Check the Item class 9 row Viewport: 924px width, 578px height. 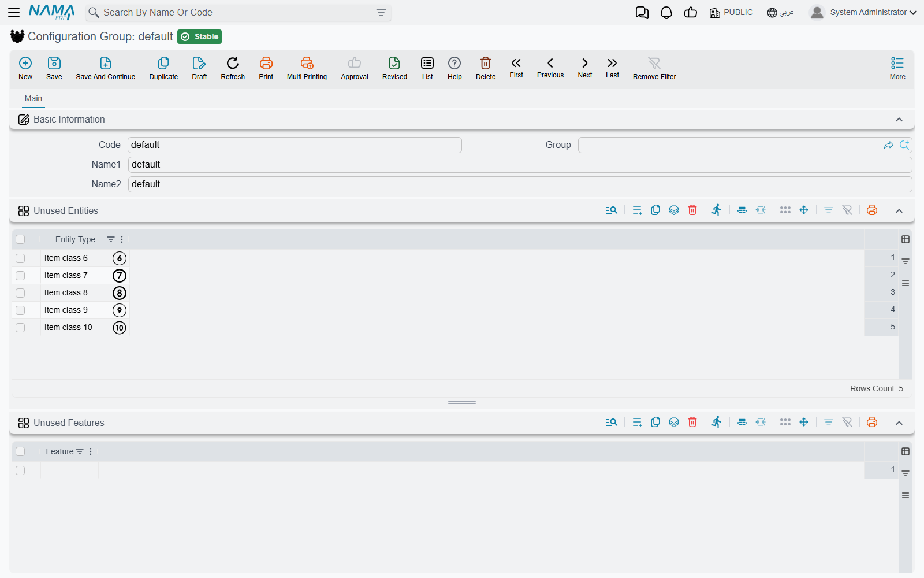click(20, 310)
